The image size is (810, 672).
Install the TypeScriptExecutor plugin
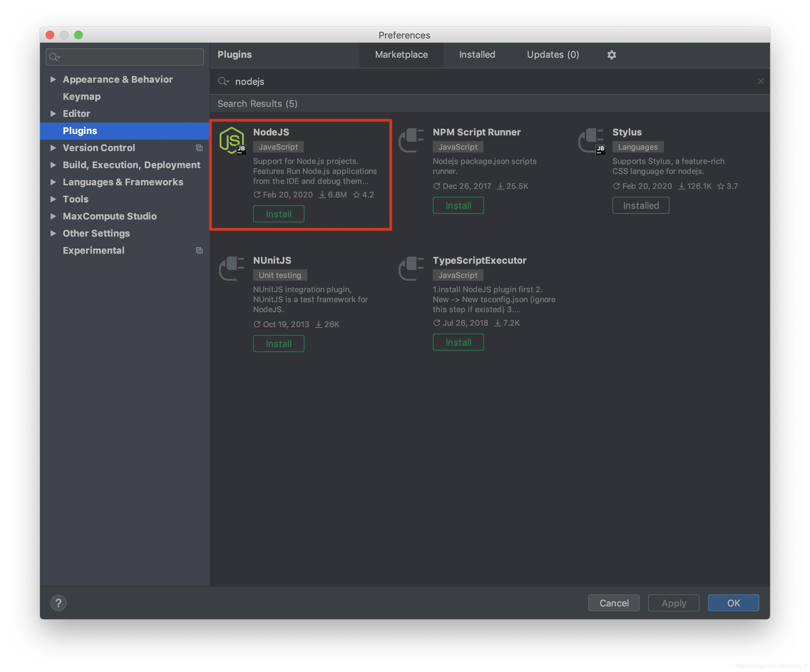[458, 342]
